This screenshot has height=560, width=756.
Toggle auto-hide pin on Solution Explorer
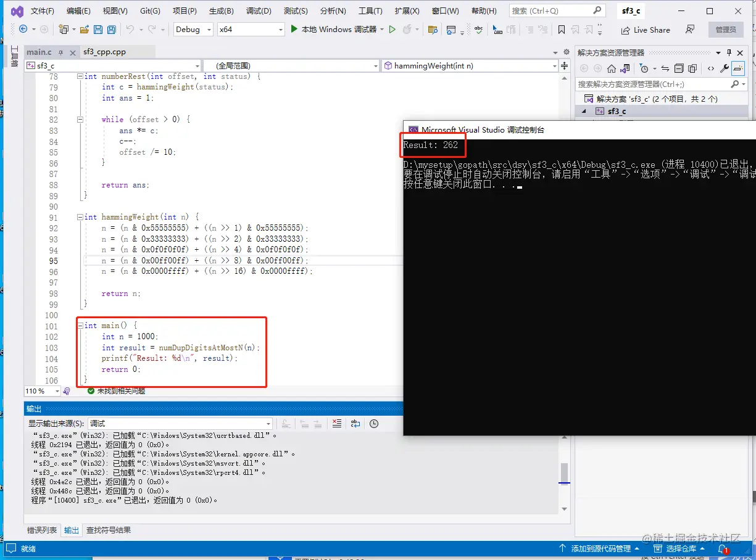729,52
